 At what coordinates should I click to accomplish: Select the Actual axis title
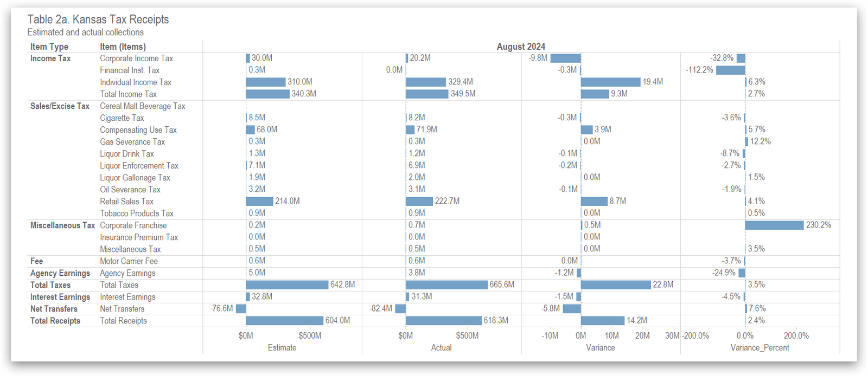coord(441,348)
